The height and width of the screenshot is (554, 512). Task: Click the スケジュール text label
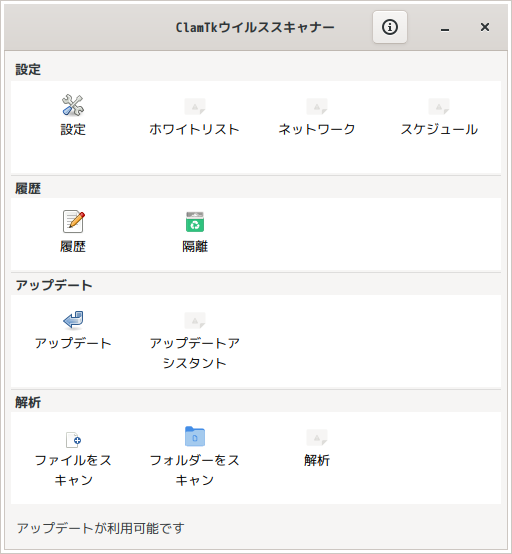[439, 129]
